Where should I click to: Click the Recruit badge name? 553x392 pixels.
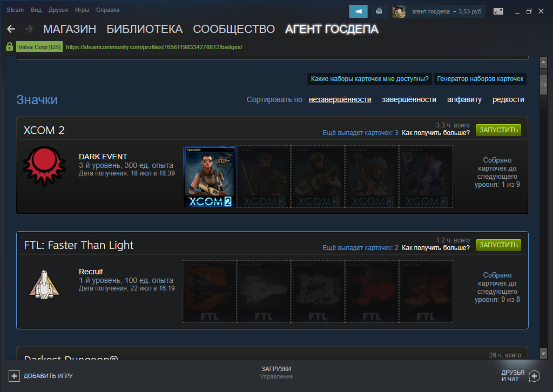[91, 272]
